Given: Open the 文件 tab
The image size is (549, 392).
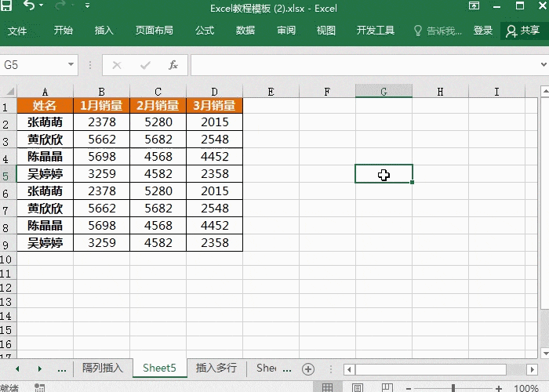Looking at the screenshot, I should click(x=17, y=31).
